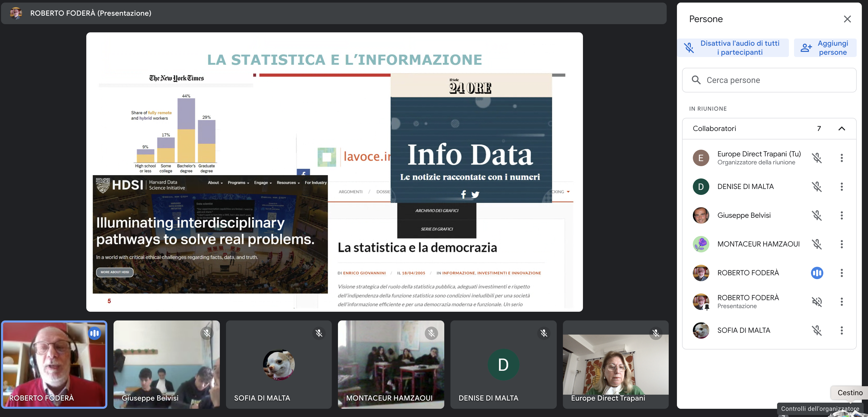Screen dimensions: 868x417
Task: Click the Collaboratori section header label
Action: (714, 128)
